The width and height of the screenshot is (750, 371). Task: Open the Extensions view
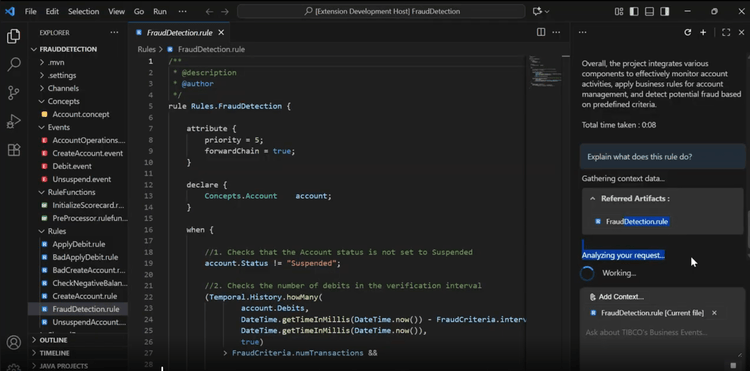(x=13, y=150)
